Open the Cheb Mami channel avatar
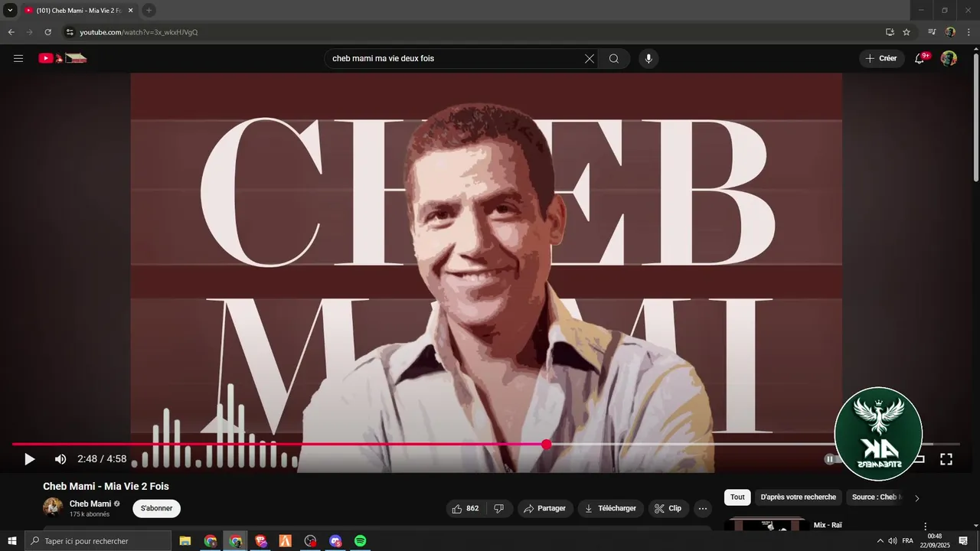The height and width of the screenshot is (551, 980). (x=53, y=507)
